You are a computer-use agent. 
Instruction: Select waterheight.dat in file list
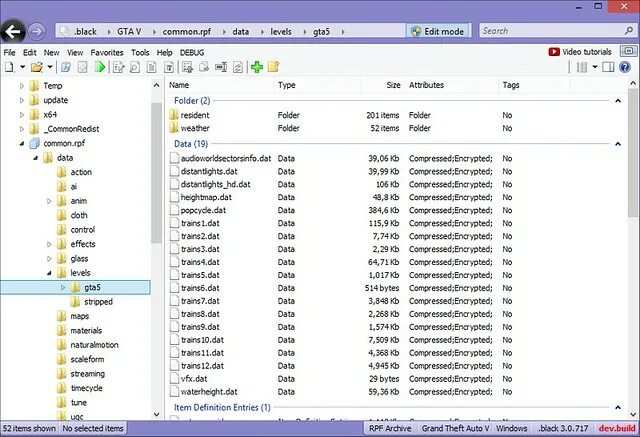pyautogui.click(x=209, y=392)
